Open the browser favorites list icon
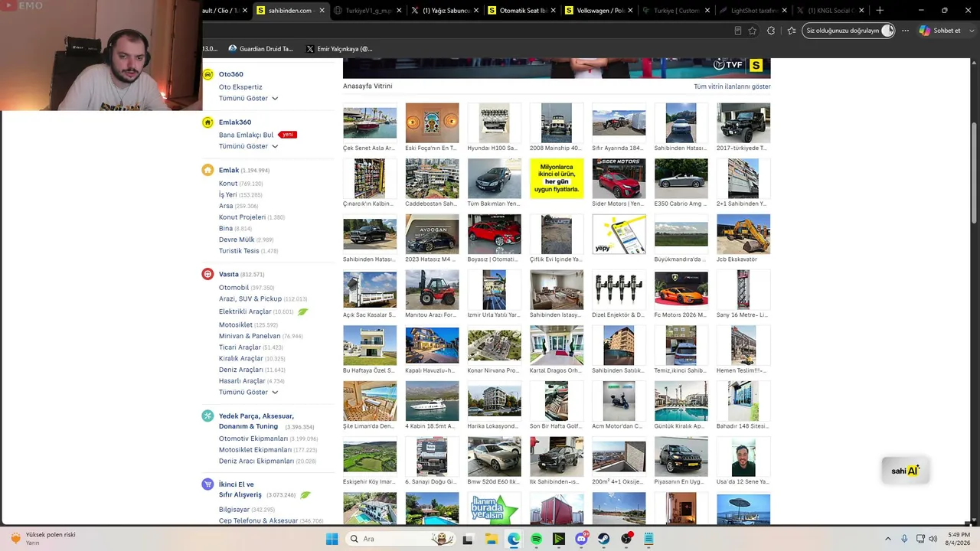The image size is (980, 551). point(791,31)
